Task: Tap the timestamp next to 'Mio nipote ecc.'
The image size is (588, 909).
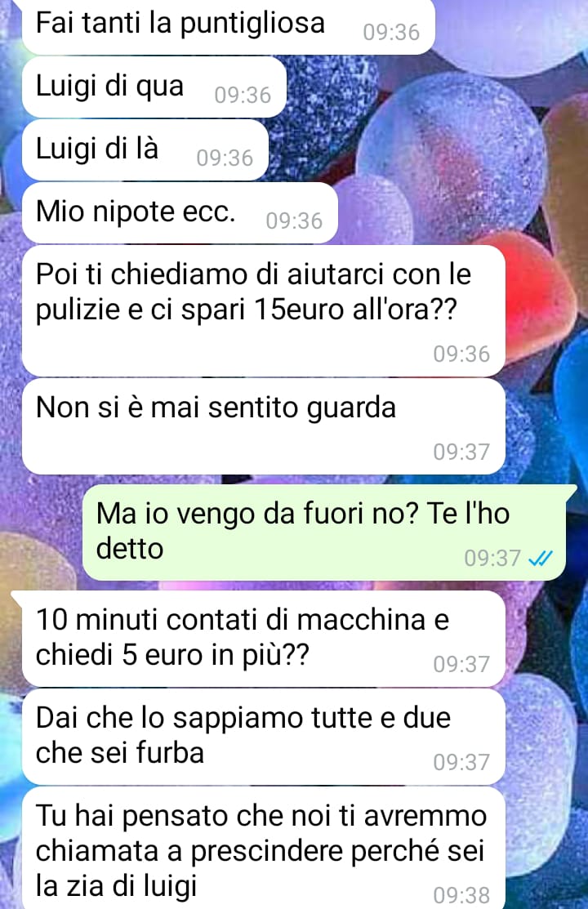Action: (x=294, y=221)
